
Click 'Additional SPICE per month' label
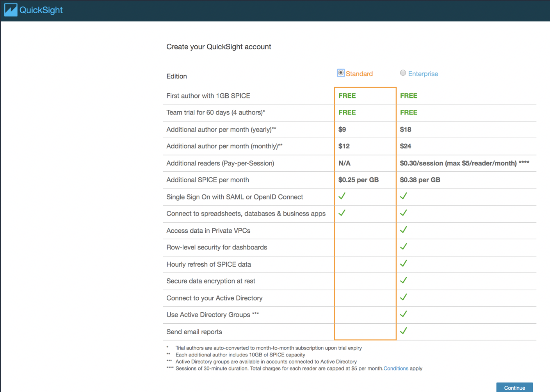[x=208, y=180]
